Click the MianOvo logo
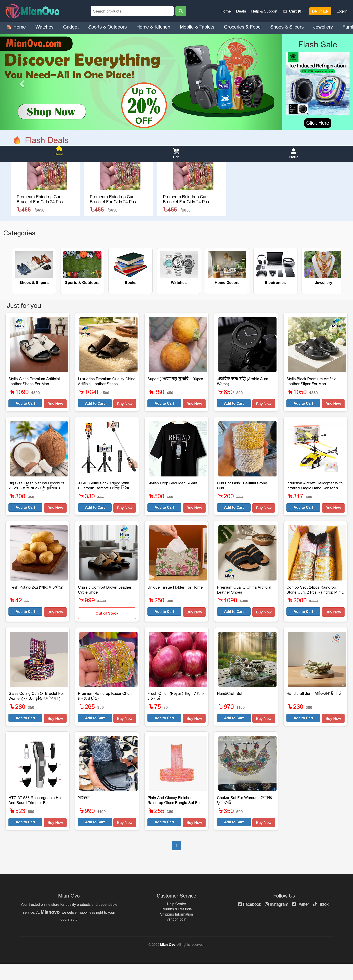Viewport: 353px width, 980px height. (x=32, y=11)
